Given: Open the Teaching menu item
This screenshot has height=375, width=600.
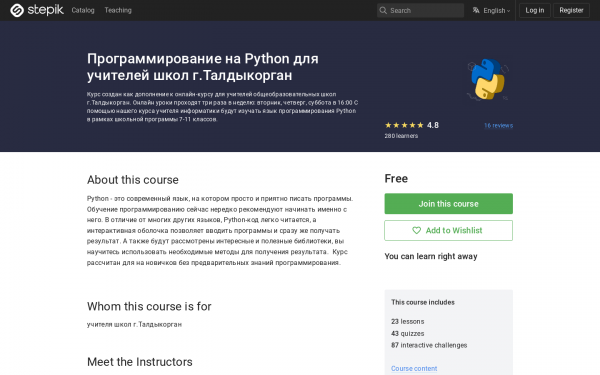Looking at the screenshot, I should point(118,10).
